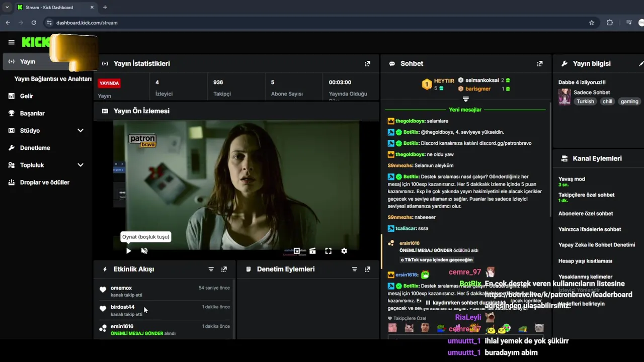Click the Turkish tag

pos(585,102)
